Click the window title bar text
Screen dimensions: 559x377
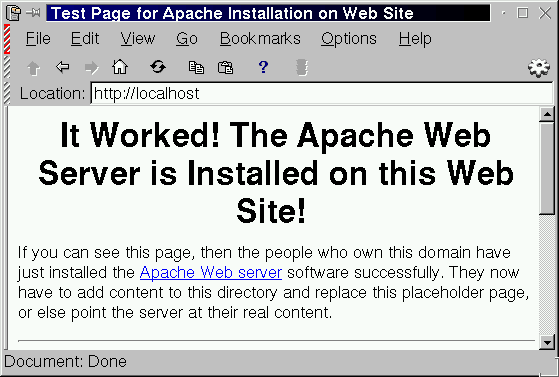click(232, 14)
